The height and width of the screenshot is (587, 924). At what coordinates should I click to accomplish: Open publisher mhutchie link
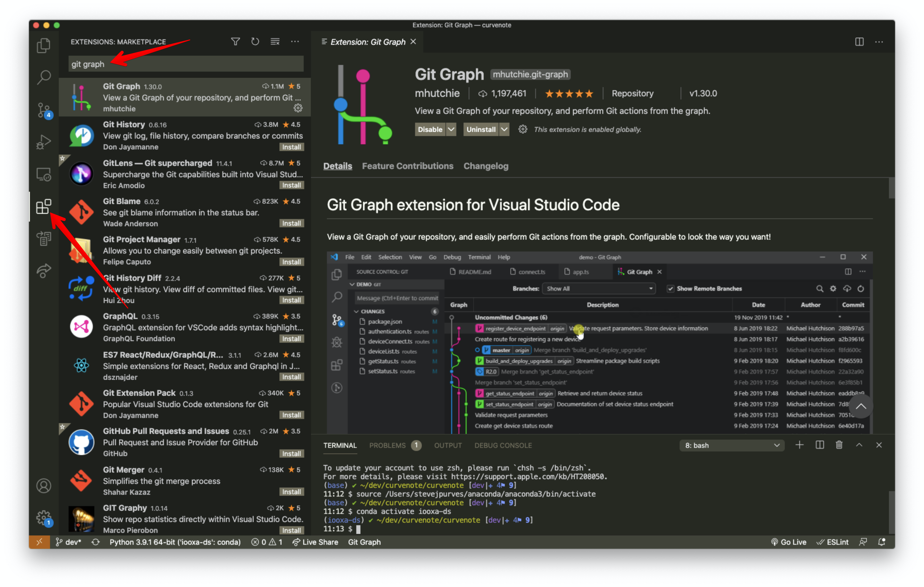coord(437,93)
